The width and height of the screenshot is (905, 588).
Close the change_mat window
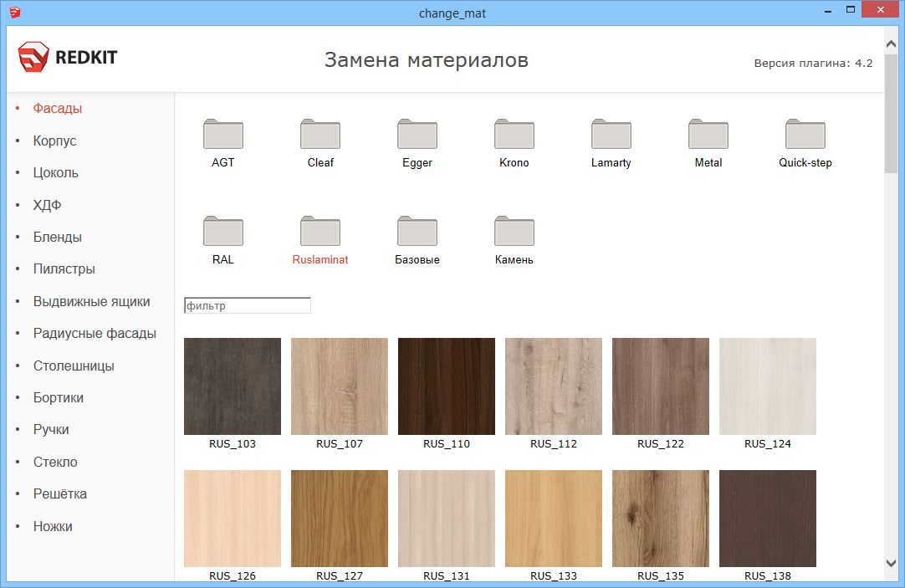click(880, 10)
